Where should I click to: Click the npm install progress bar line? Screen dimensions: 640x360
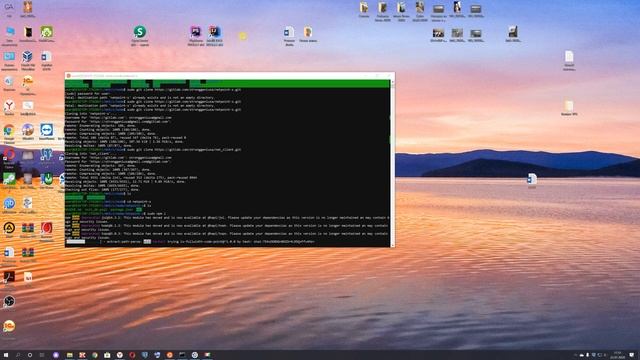pyautogui.click(x=190, y=242)
